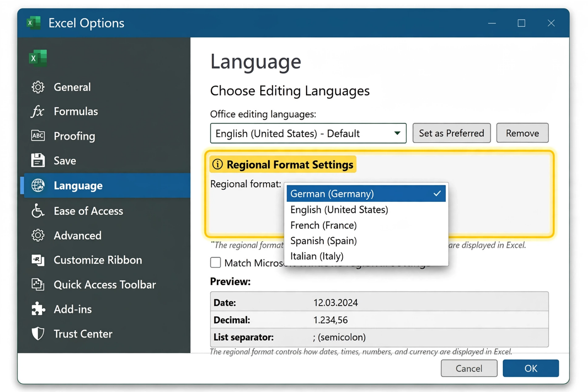Remove the selected editing language
The height and width of the screenshot is (392, 588).
(x=522, y=133)
